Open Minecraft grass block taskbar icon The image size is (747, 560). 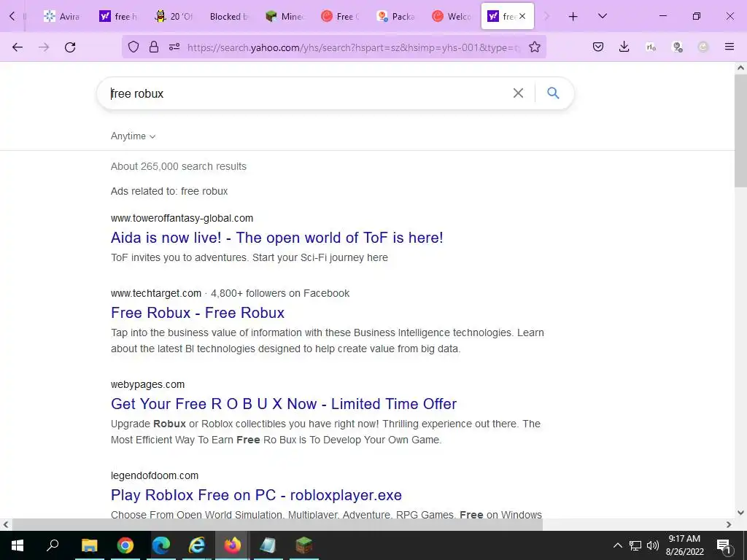coord(303,545)
